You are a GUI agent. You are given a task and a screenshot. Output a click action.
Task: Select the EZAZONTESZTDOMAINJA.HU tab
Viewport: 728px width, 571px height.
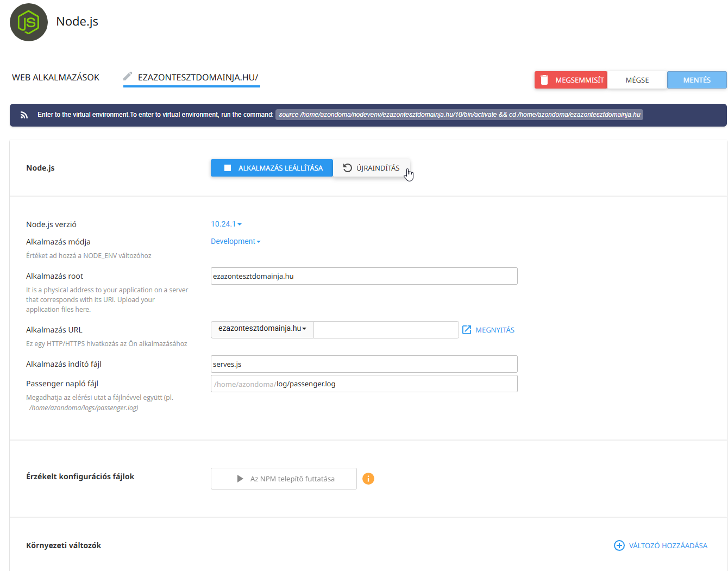tap(197, 77)
